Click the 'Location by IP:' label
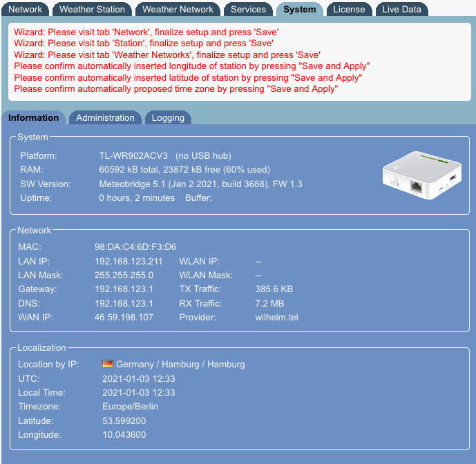The image size is (476, 464). click(48, 364)
